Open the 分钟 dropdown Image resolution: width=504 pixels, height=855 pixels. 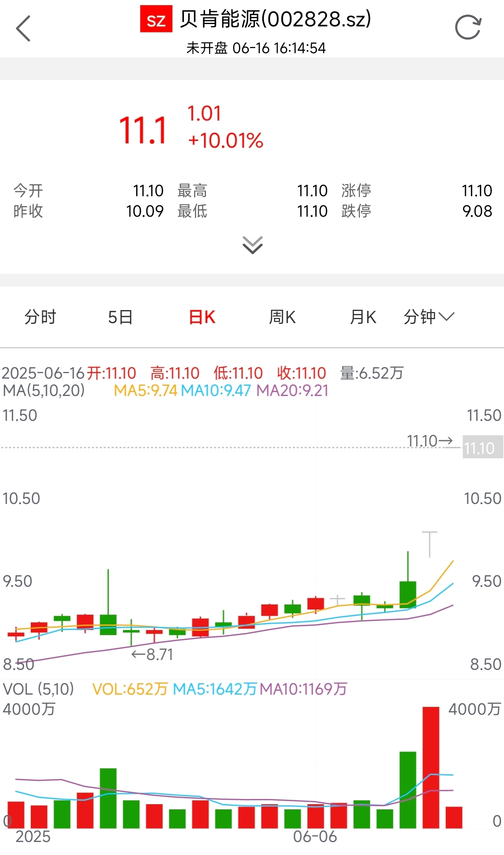(429, 317)
